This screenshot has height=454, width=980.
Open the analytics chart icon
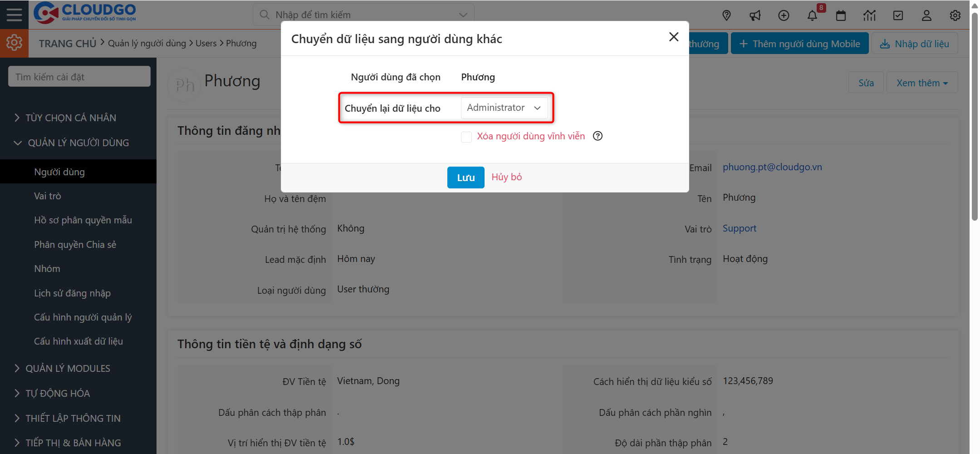pos(869,15)
